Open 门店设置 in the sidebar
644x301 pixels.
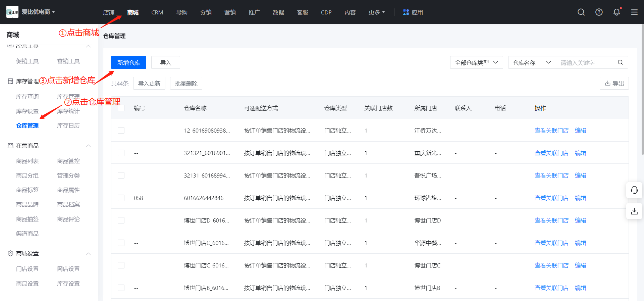click(27, 269)
